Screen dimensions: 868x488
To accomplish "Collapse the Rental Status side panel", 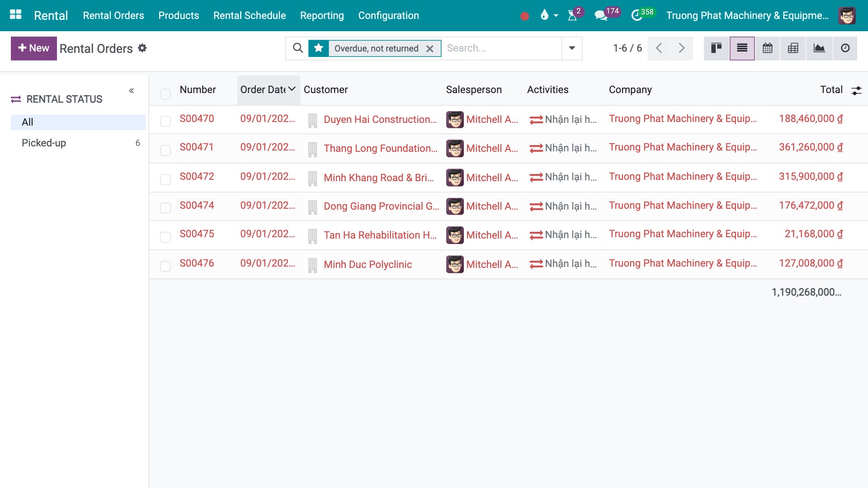I will tap(132, 91).
